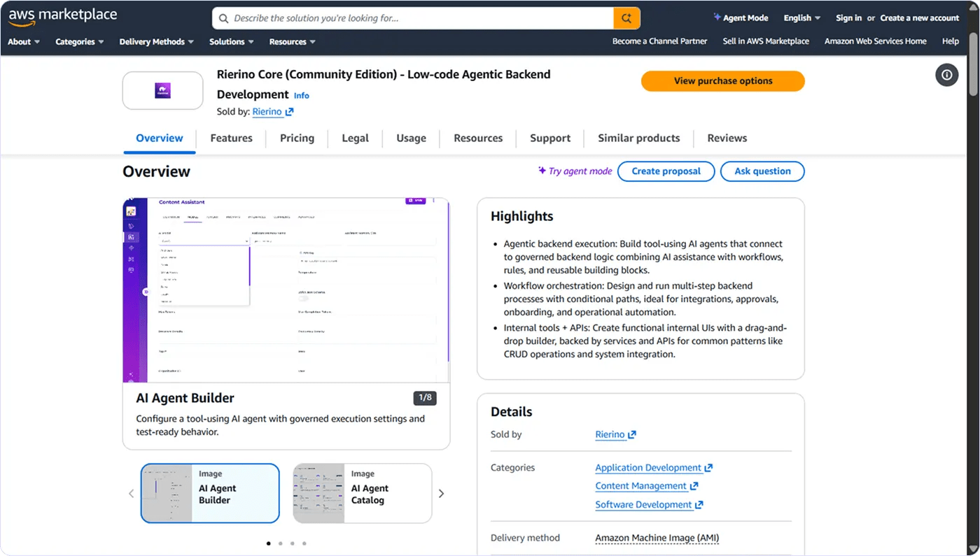Click next arrow of image carousel
This screenshot has width=980, height=556.
click(x=441, y=494)
